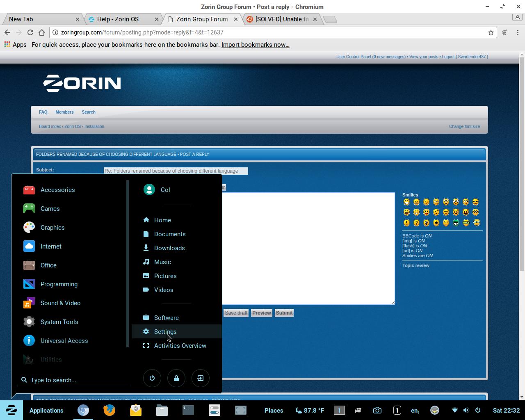The height and width of the screenshot is (420, 525).
Task: Open the file manager from taskbar
Action: (x=162, y=410)
